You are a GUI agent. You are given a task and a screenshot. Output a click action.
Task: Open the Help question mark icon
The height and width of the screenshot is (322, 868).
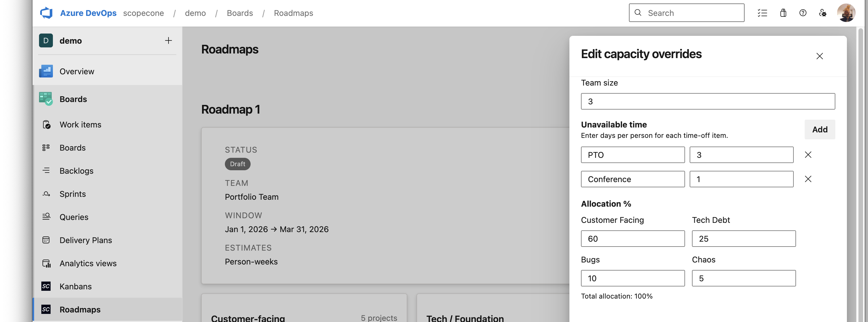(x=803, y=13)
